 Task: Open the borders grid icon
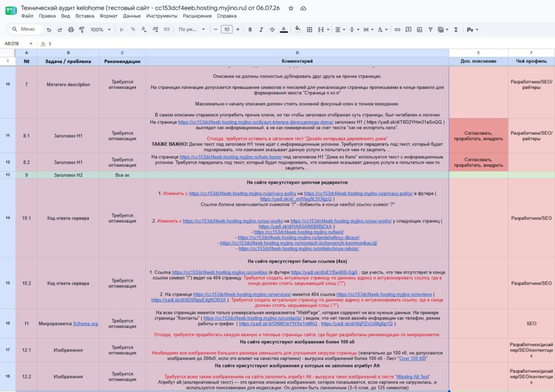coord(309,30)
